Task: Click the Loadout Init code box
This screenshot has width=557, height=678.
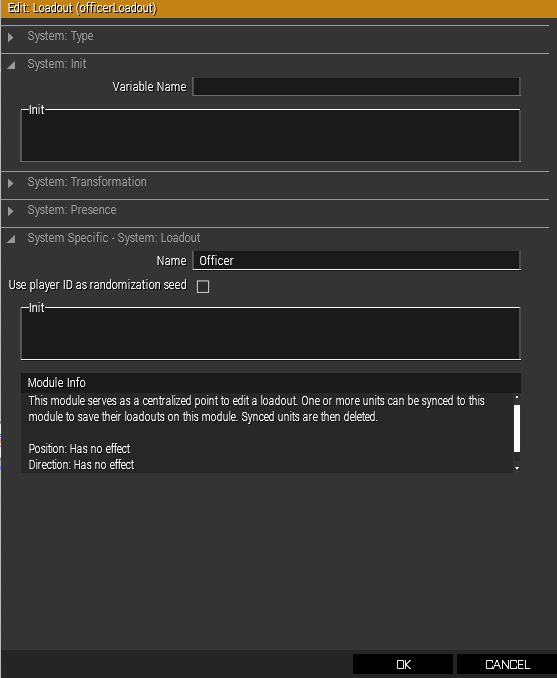Action: (x=270, y=334)
